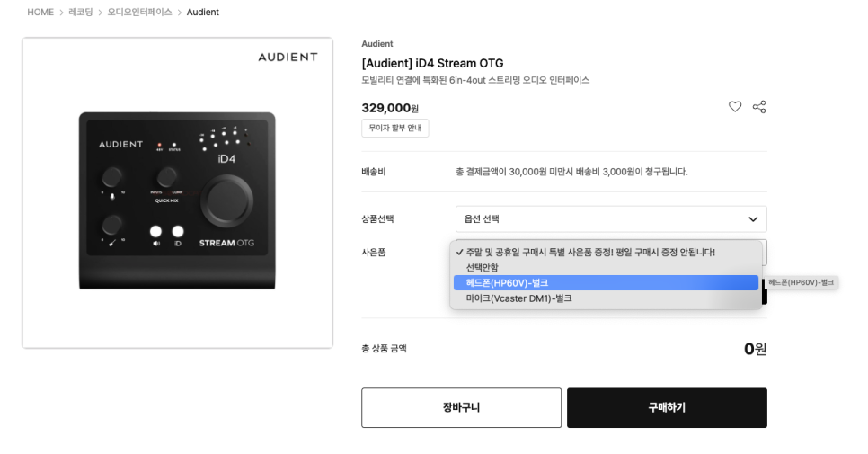
Task: Select the weekend gift notice option
Action: tap(606, 252)
